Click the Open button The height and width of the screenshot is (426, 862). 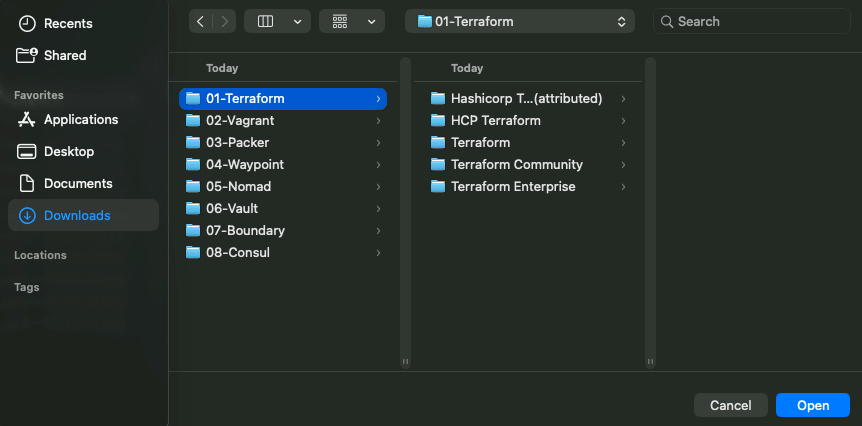(x=812, y=405)
